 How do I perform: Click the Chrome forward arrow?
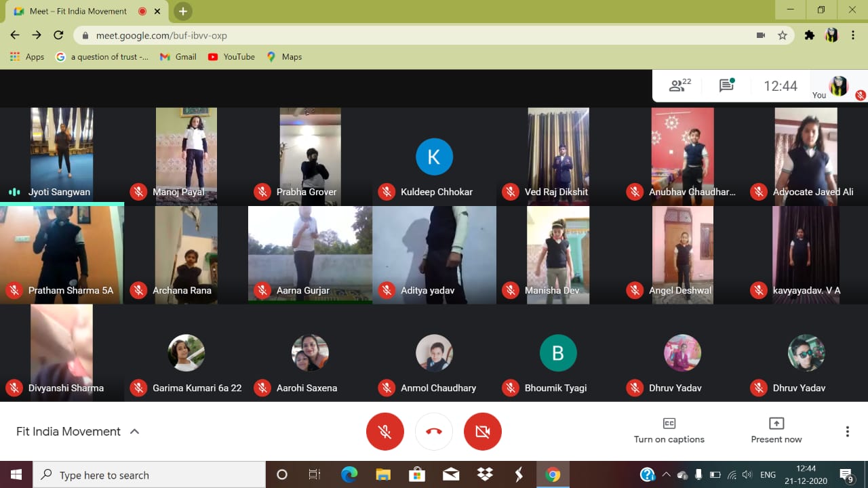(37, 35)
